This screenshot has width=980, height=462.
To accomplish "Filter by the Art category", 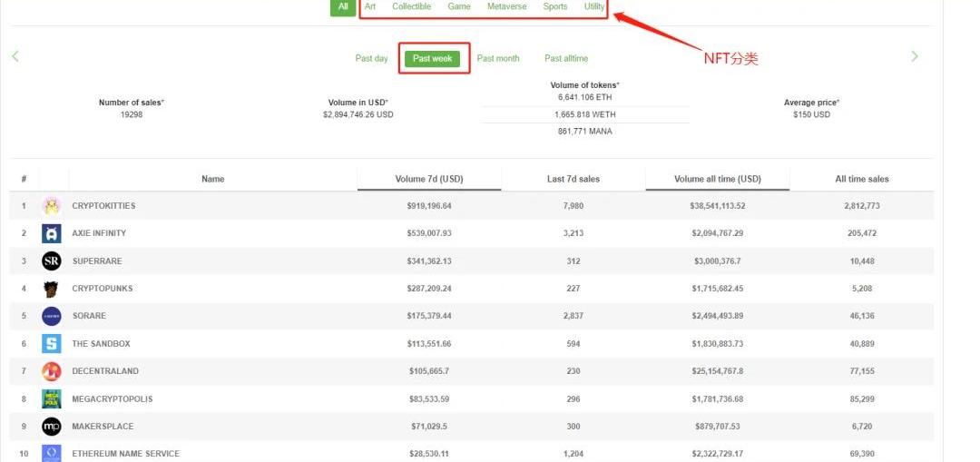I will [370, 6].
